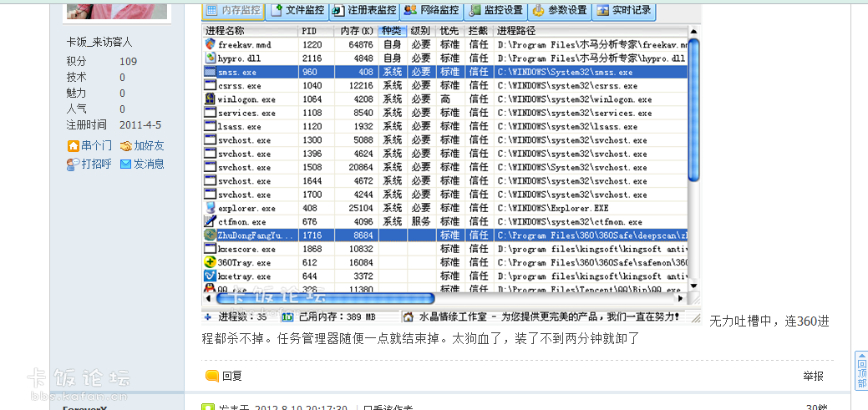Click the 360Tray.exe green plus icon
868x410 pixels.
tap(210, 262)
